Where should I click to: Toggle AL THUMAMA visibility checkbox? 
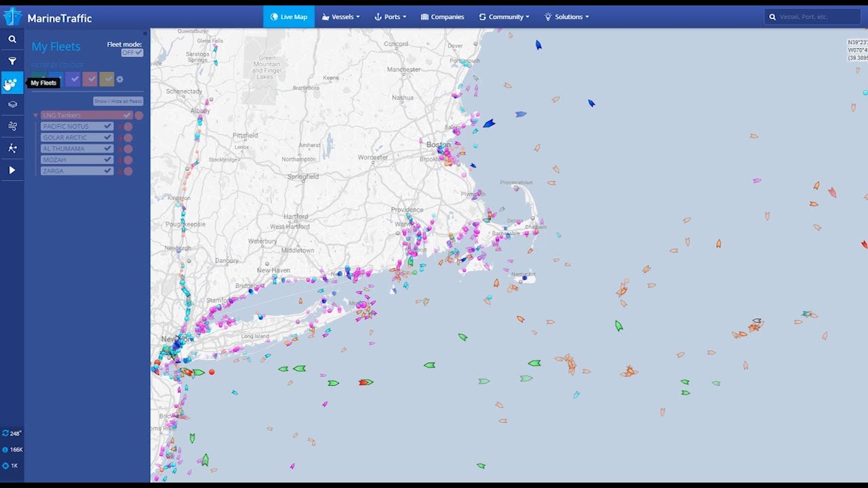(x=108, y=149)
